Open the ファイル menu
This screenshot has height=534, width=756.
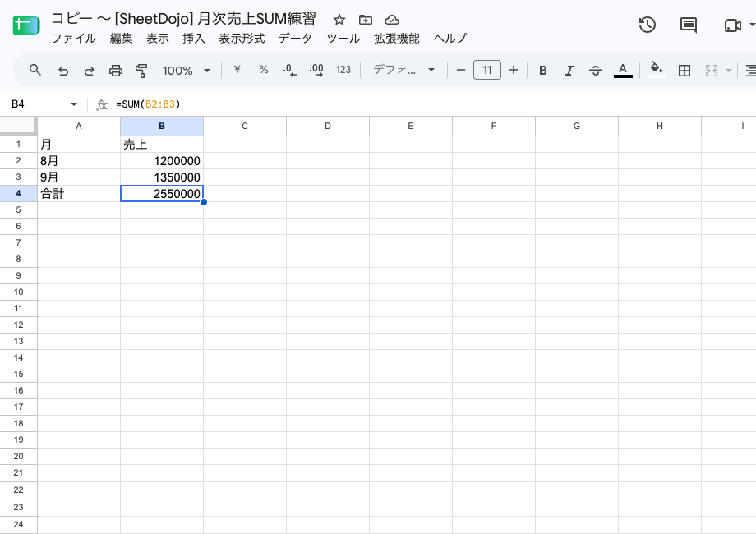pyautogui.click(x=74, y=39)
